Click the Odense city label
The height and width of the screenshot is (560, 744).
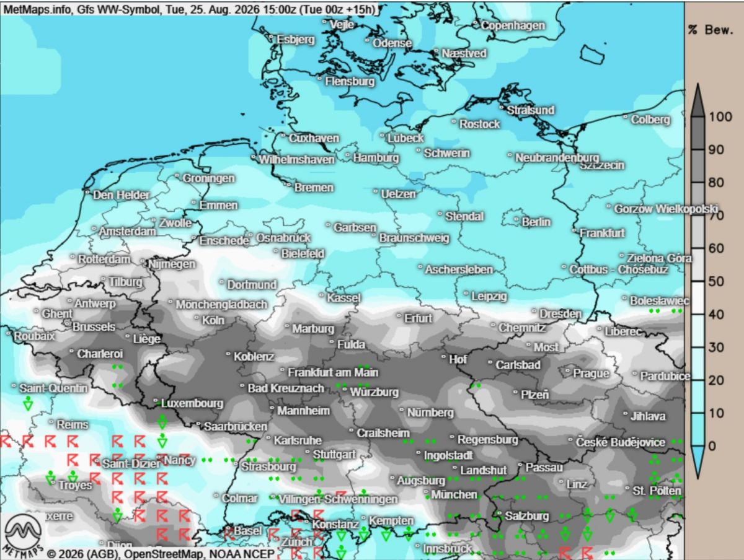click(x=392, y=43)
